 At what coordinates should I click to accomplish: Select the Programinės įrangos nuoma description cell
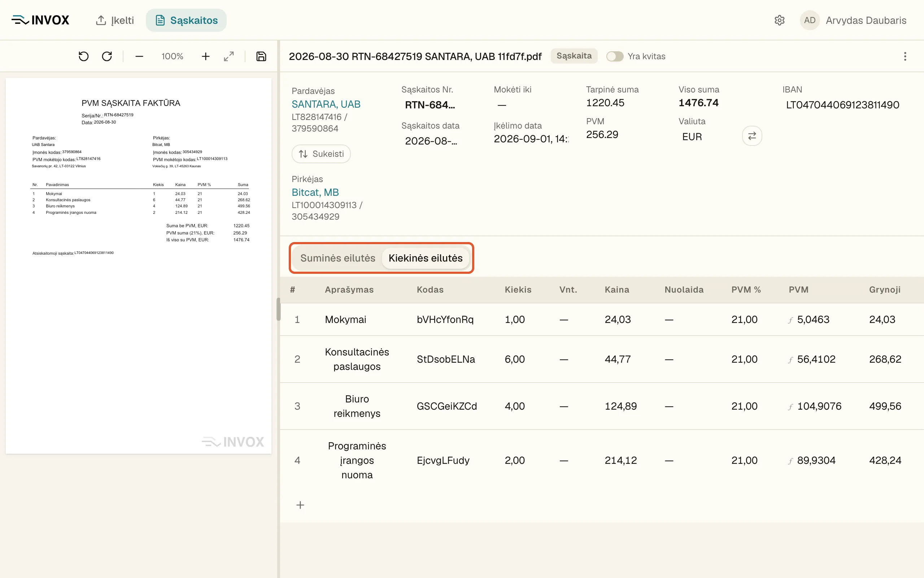[x=357, y=461]
